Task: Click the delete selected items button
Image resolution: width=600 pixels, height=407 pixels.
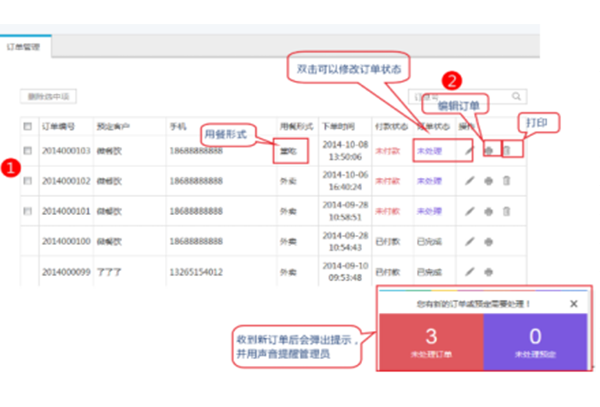Action: 48,96
